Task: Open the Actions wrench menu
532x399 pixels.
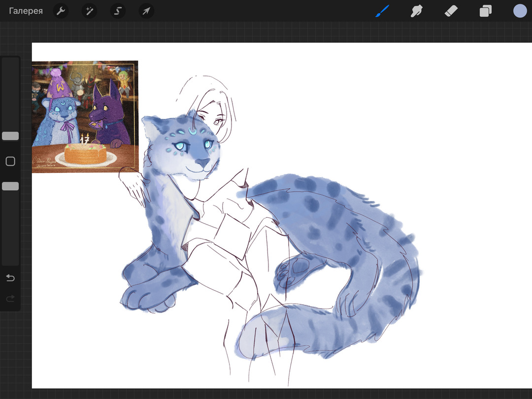Action: [x=61, y=11]
